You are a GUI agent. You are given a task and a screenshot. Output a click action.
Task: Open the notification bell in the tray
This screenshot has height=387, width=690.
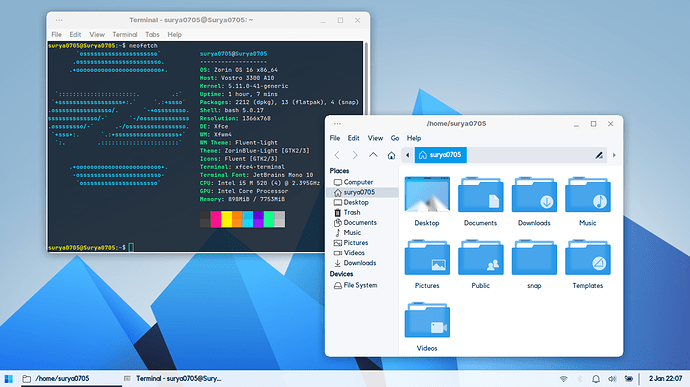pos(596,379)
